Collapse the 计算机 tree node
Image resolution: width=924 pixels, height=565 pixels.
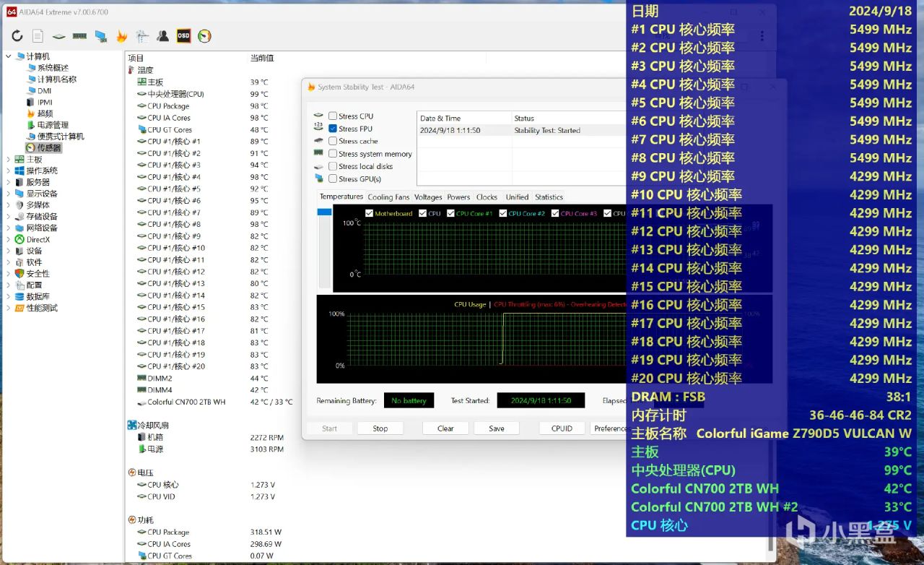click(9, 56)
